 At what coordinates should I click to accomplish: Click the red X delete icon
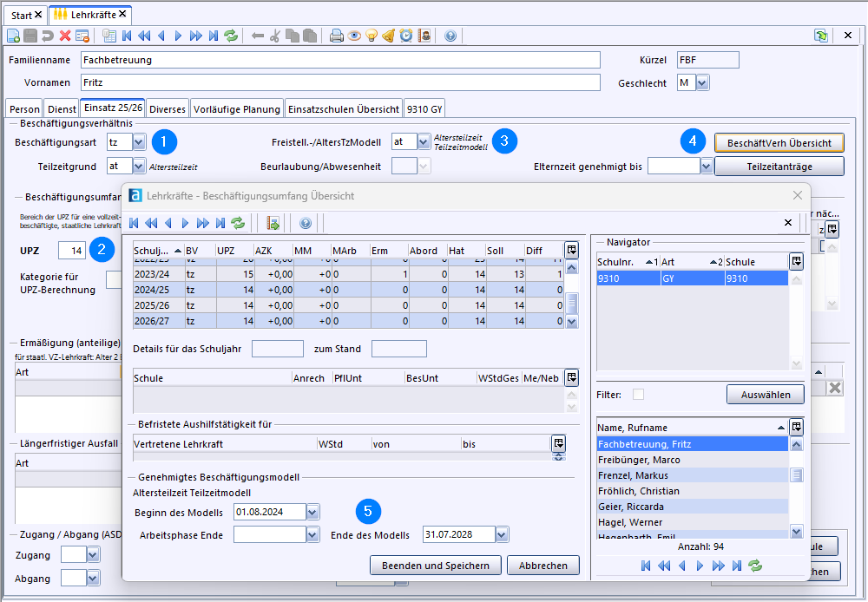coord(65,36)
